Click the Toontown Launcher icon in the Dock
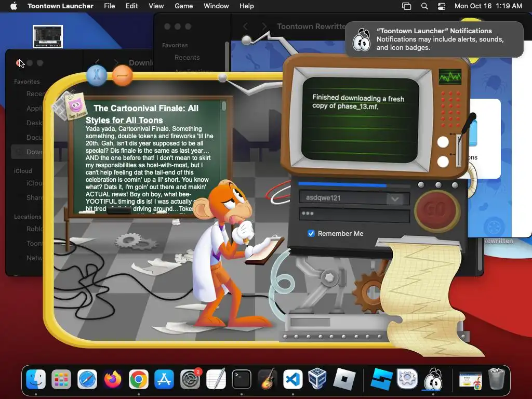Viewport: 532px width, 399px height. click(x=433, y=379)
